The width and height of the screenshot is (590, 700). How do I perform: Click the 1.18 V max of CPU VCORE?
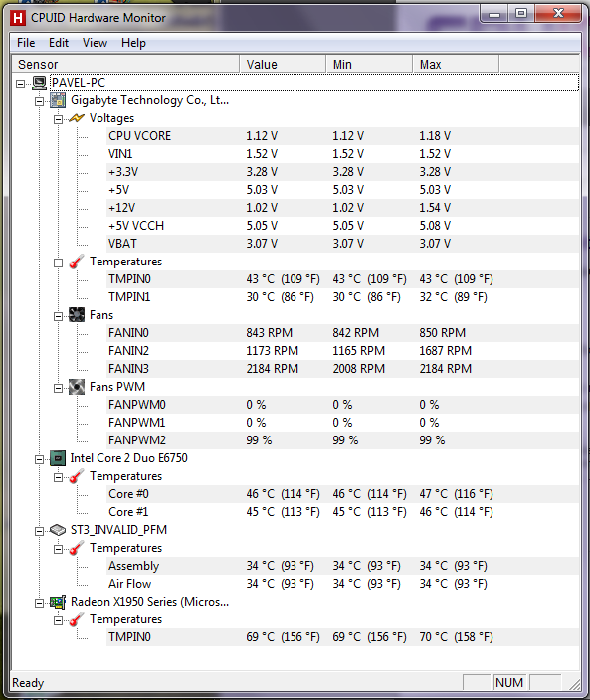[435, 136]
